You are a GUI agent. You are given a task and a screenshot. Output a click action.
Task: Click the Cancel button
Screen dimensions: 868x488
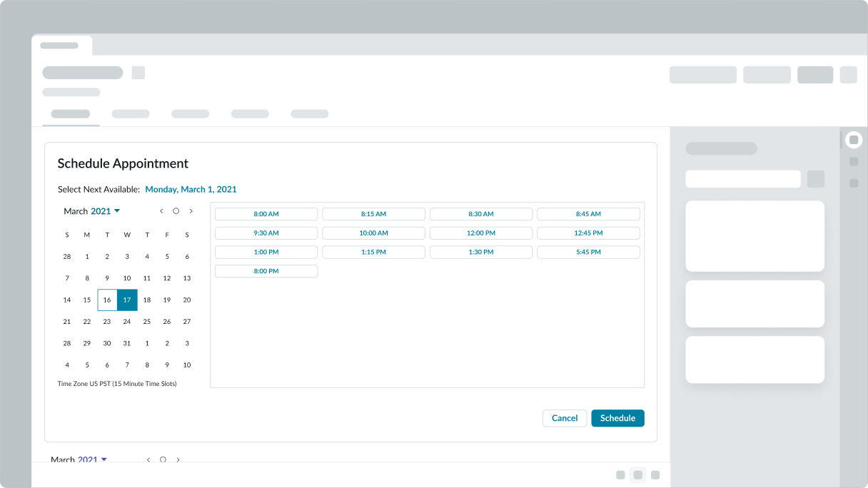tap(565, 418)
